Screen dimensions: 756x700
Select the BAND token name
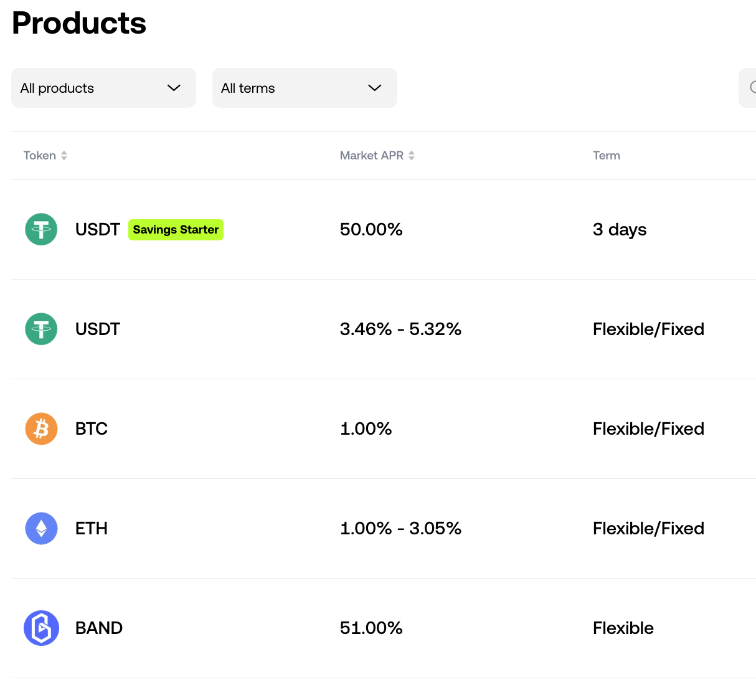coord(99,628)
